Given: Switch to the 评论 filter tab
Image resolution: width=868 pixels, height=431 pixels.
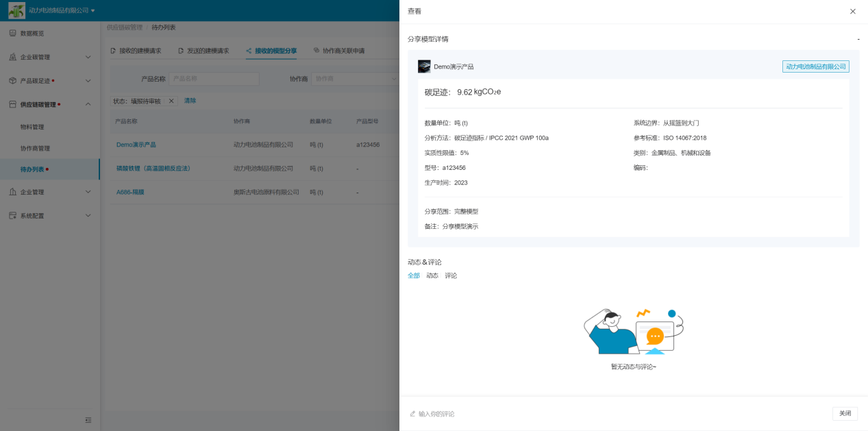Looking at the screenshot, I should click(x=450, y=276).
